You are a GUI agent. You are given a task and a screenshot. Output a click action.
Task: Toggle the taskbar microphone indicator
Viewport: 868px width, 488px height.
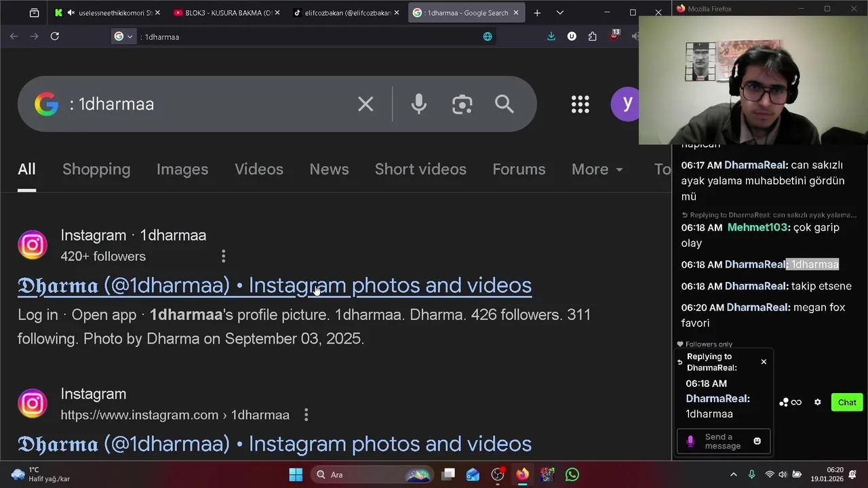click(751, 474)
